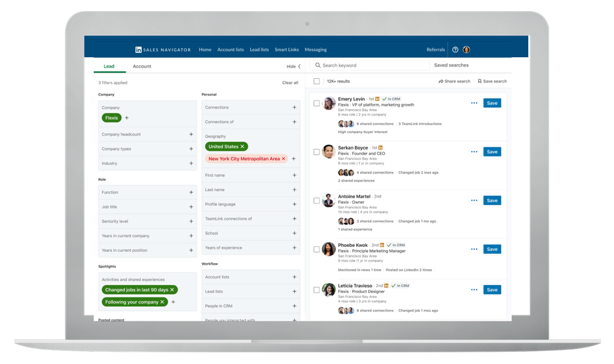This screenshot has height=364, width=614.
Task: Remove New York City Metropolitan Area filter
Action: tap(284, 159)
